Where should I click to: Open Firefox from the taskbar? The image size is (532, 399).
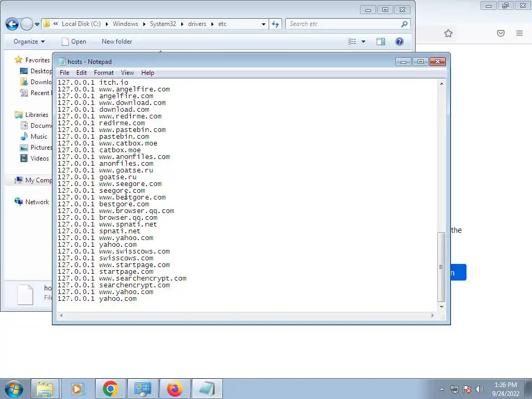pyautogui.click(x=175, y=389)
